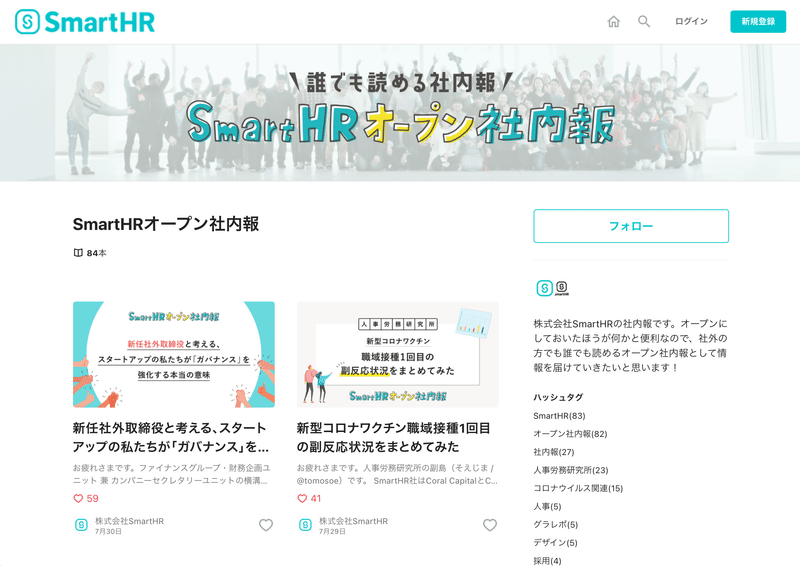Open the 新任社外取締役 article thumbnail
The width and height of the screenshot is (800, 566).
point(174,355)
